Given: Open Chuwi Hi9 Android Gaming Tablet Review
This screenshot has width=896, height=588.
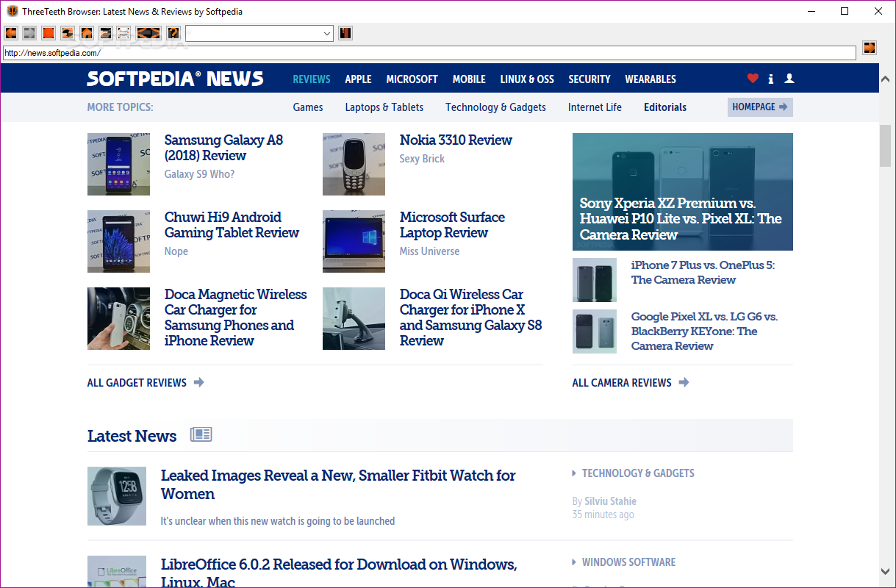Looking at the screenshot, I should point(232,225).
